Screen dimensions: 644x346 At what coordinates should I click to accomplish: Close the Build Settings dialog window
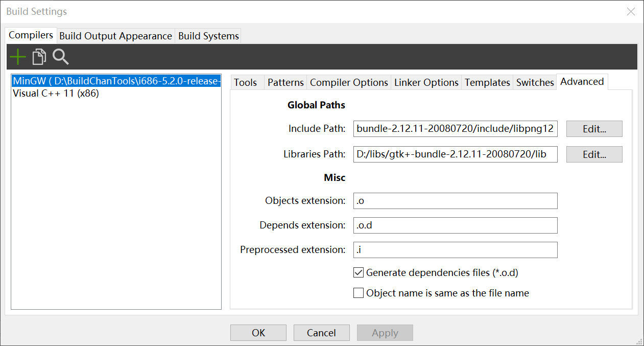(631, 12)
